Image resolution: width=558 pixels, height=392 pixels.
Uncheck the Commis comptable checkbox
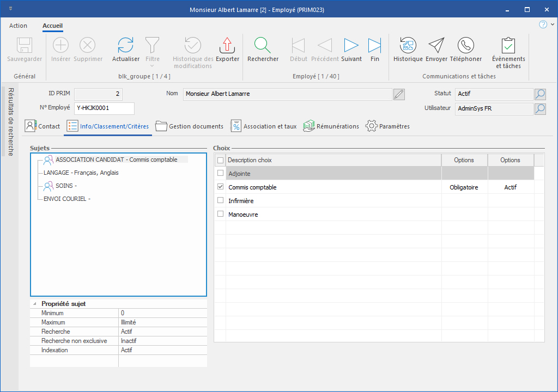tap(221, 187)
